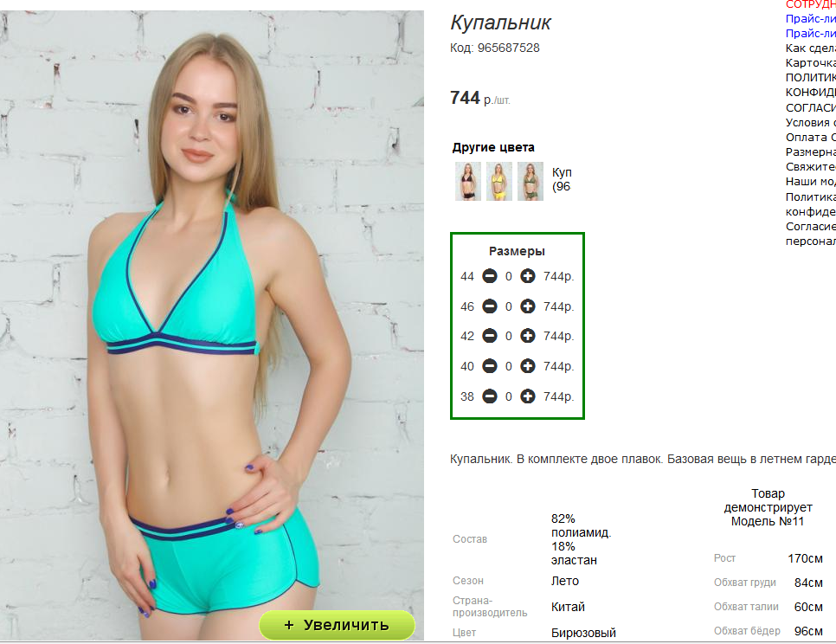The height and width of the screenshot is (644, 836).
Task: Open the first Прайс-лист link
Action: 810,19
